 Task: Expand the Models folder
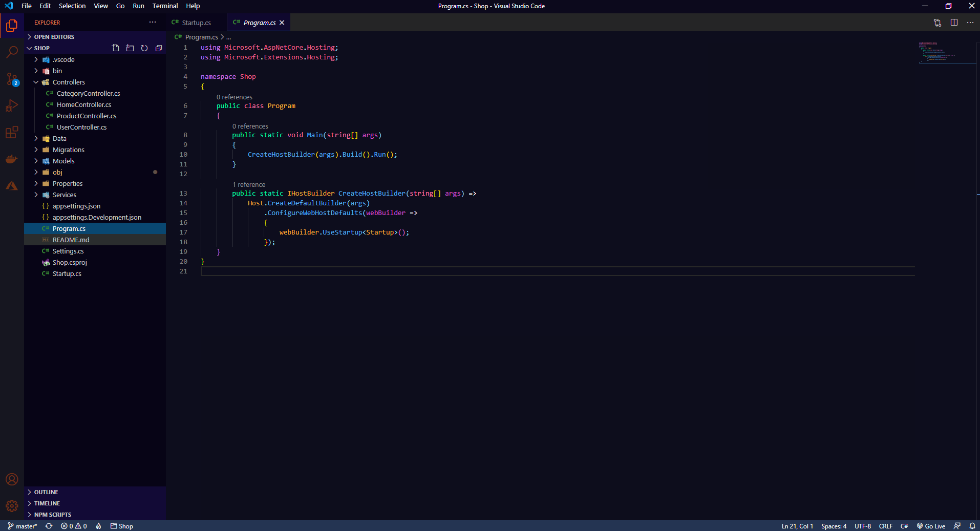(x=63, y=161)
